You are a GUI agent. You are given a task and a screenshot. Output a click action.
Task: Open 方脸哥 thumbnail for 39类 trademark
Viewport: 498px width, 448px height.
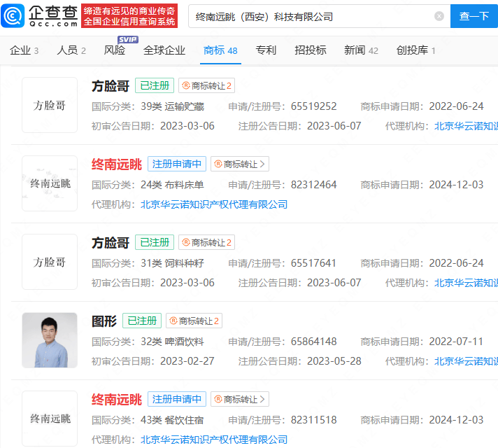pyautogui.click(x=50, y=105)
